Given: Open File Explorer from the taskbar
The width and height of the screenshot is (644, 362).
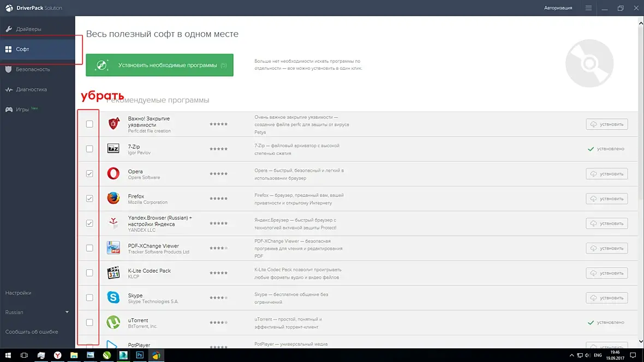Looking at the screenshot, I should pyautogui.click(x=74, y=355).
